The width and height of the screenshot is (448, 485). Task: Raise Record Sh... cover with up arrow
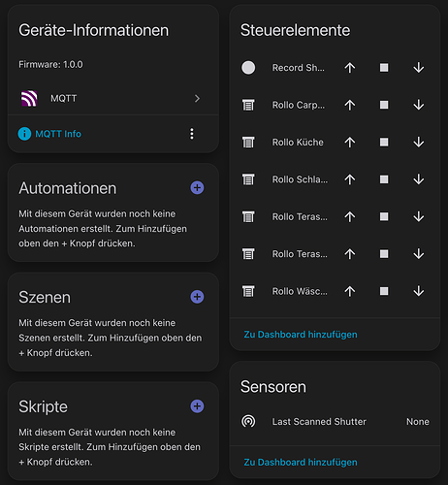350,68
